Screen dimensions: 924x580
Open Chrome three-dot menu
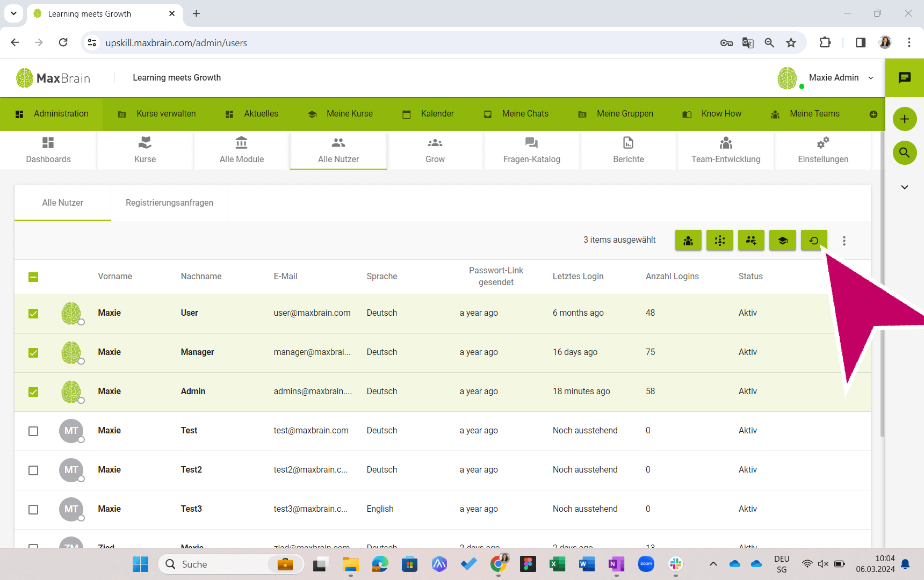pyautogui.click(x=909, y=42)
